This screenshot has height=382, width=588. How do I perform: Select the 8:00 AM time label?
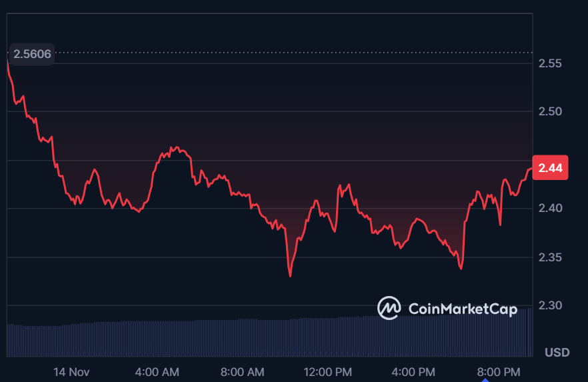click(x=243, y=371)
